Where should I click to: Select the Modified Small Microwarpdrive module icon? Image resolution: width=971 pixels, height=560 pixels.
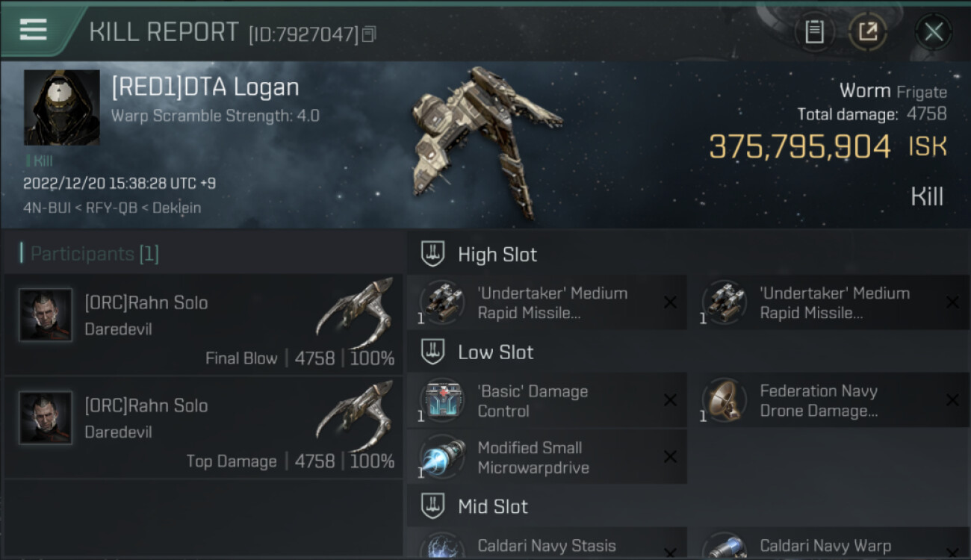pyautogui.click(x=442, y=457)
